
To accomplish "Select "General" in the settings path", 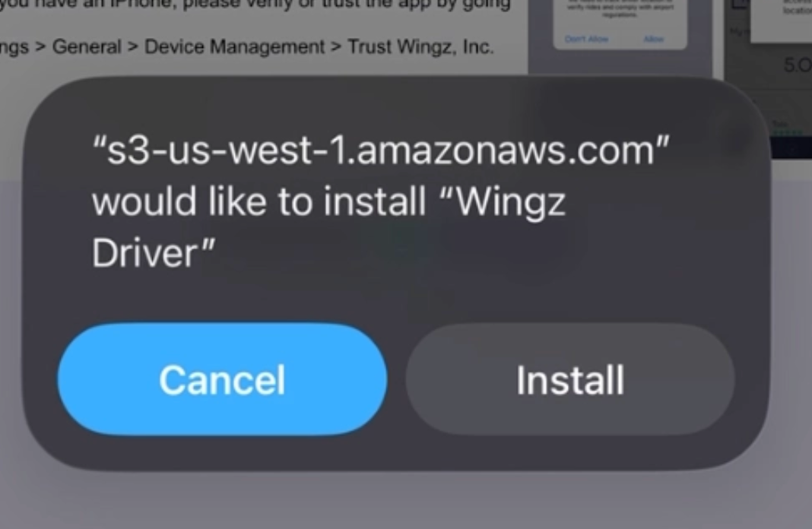I will click(87, 47).
